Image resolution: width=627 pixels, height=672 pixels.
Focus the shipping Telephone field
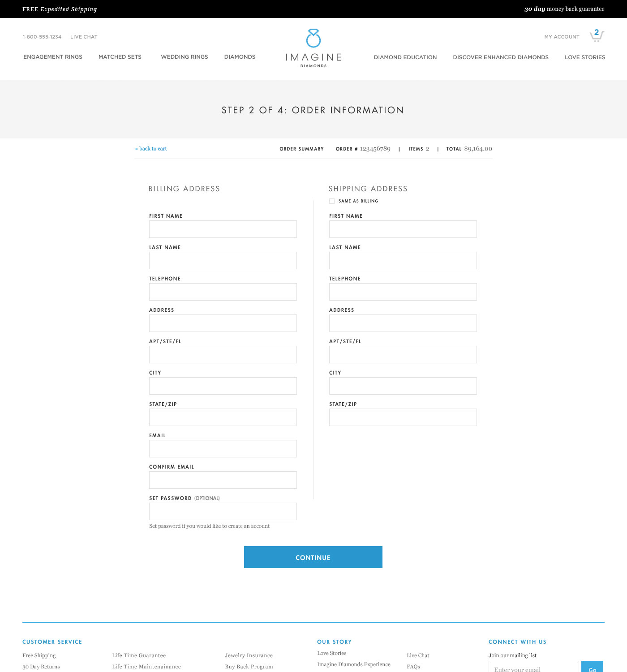[x=403, y=292]
